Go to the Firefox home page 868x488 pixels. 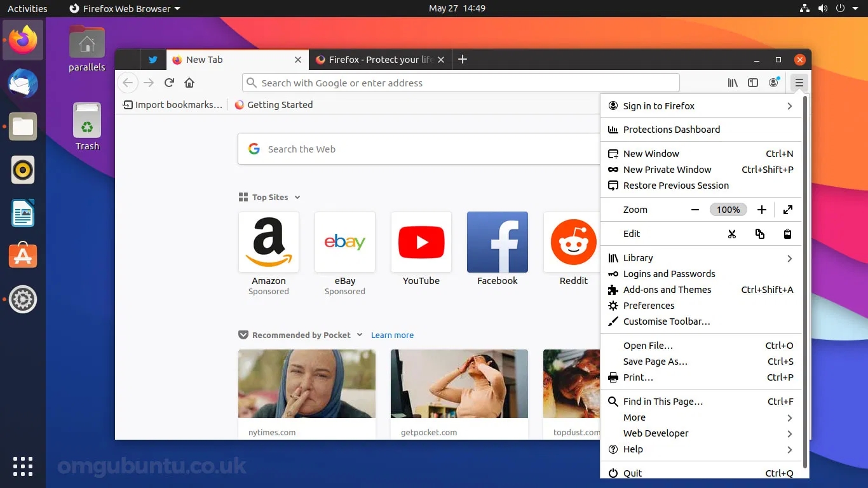pos(189,83)
